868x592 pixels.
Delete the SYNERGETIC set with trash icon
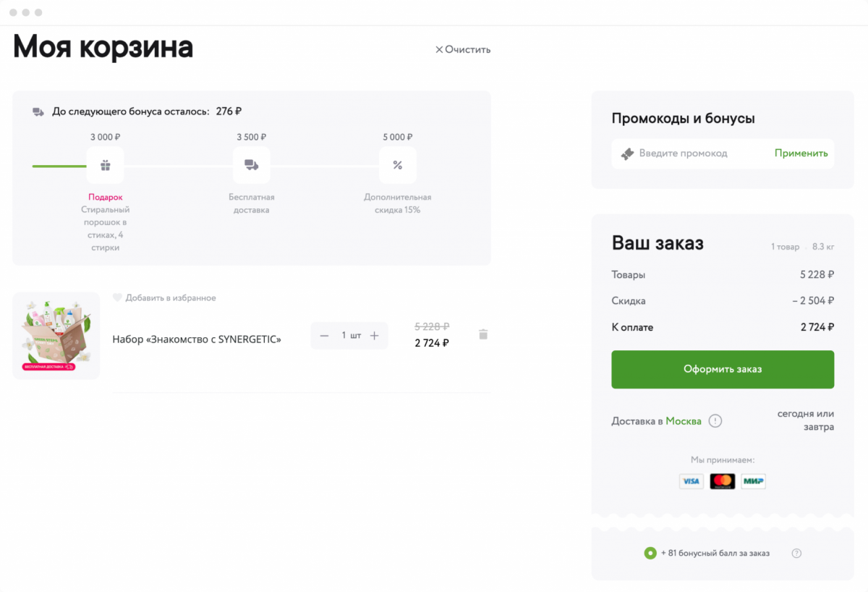click(x=483, y=334)
